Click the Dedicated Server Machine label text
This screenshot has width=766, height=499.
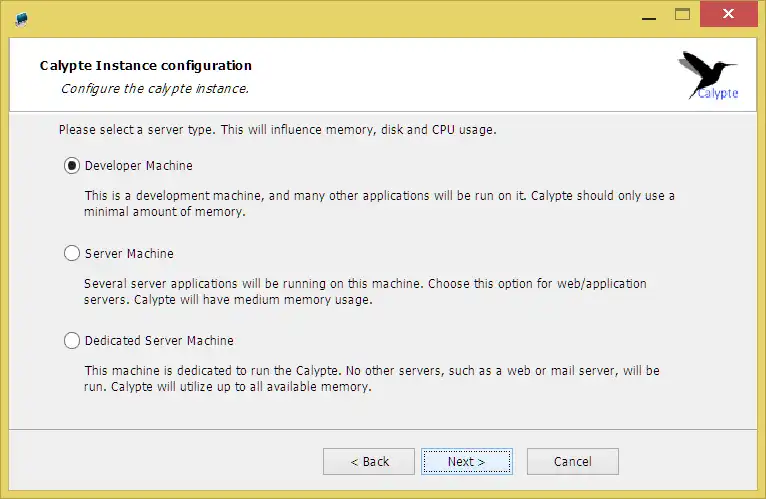(159, 341)
